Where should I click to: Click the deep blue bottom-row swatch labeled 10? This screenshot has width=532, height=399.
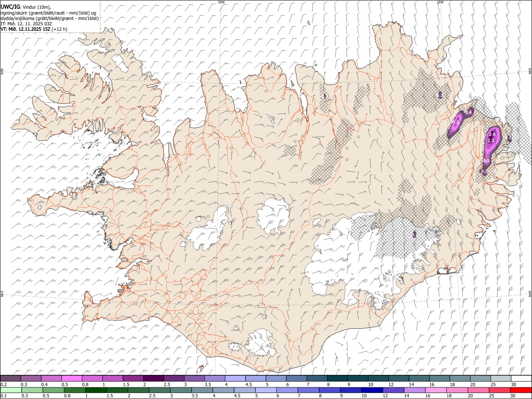coord(372,390)
